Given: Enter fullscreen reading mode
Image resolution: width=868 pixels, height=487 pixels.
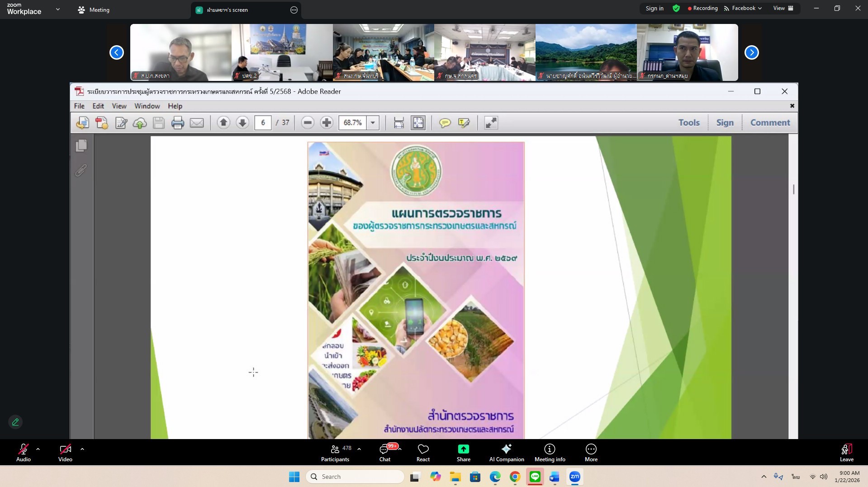Looking at the screenshot, I should click(x=491, y=123).
